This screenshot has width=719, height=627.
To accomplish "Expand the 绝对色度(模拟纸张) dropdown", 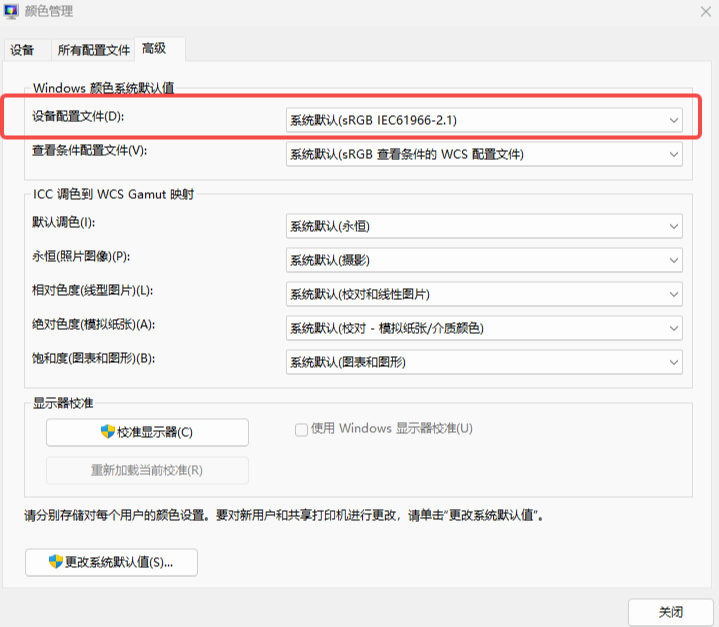I will click(484, 328).
